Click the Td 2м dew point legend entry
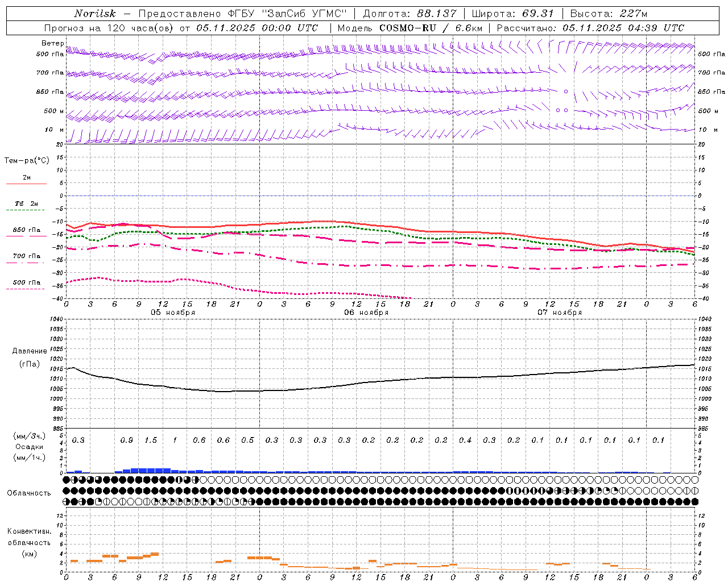Viewport: 728px width, 582px height. (26, 203)
